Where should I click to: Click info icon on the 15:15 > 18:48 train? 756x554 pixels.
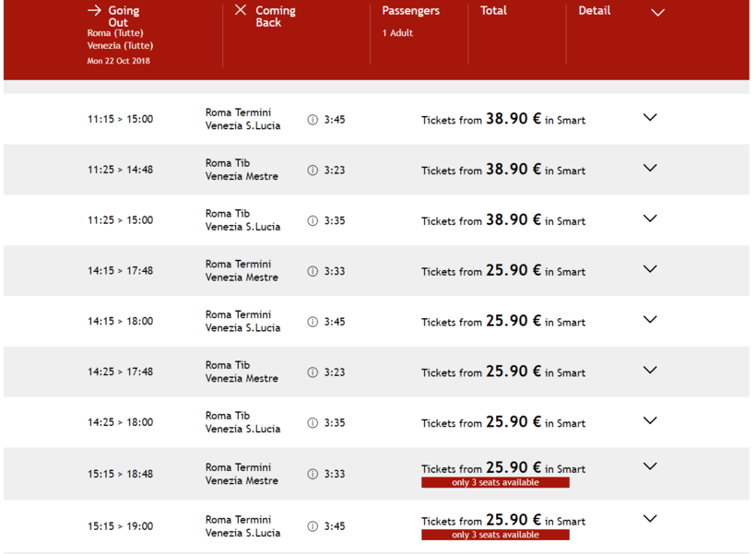[x=313, y=474]
